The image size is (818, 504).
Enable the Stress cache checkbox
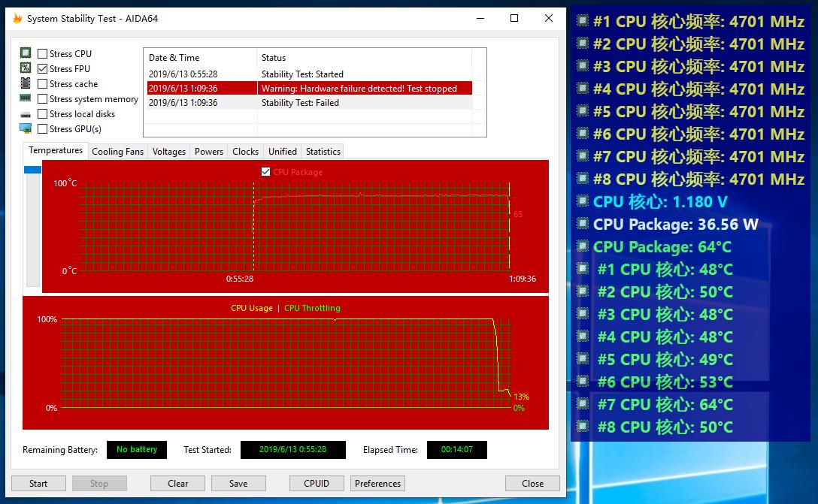43,83
